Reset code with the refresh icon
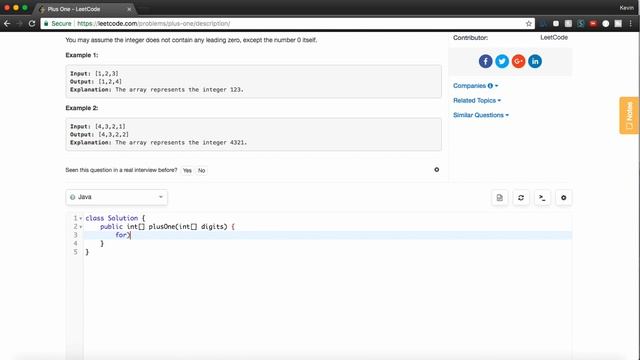 click(x=521, y=198)
